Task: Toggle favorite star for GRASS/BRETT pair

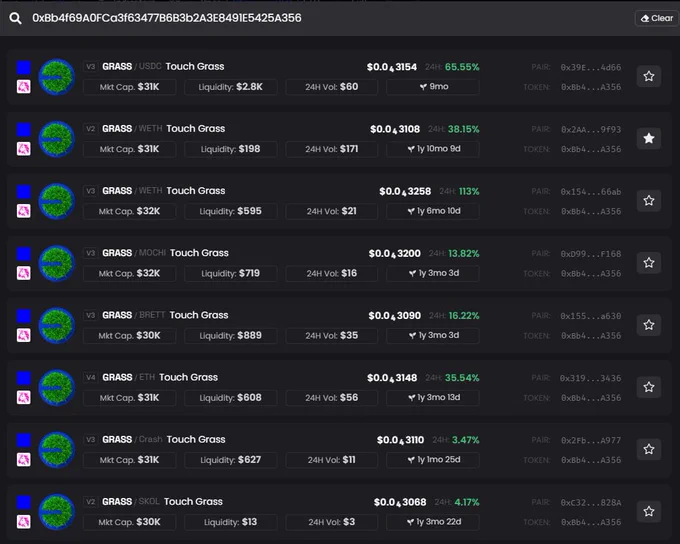Action: [649, 325]
